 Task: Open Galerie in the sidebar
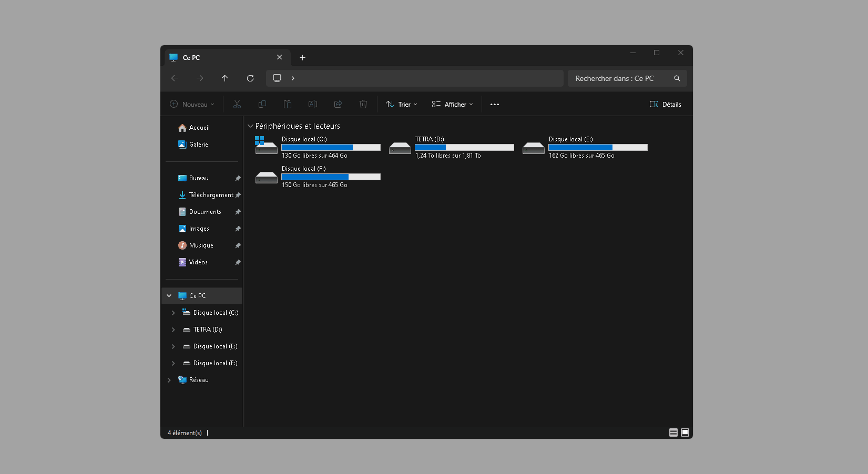coord(202,145)
